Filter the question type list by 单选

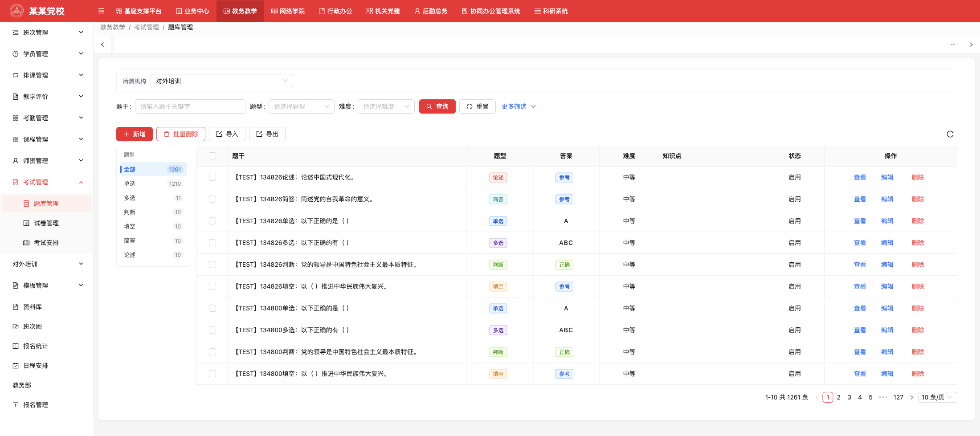(153, 183)
